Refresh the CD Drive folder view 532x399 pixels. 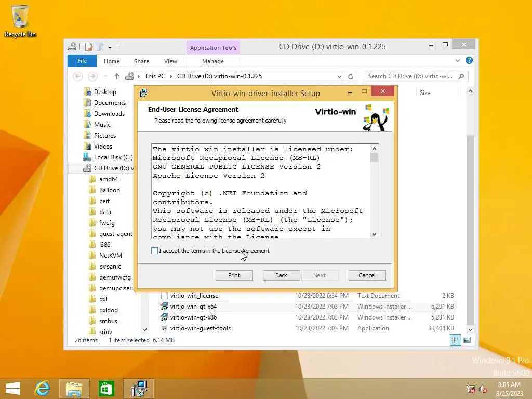(351, 77)
